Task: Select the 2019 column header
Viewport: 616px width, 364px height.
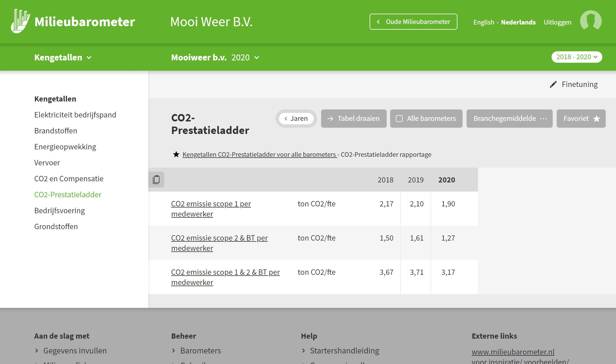Action: [416, 180]
